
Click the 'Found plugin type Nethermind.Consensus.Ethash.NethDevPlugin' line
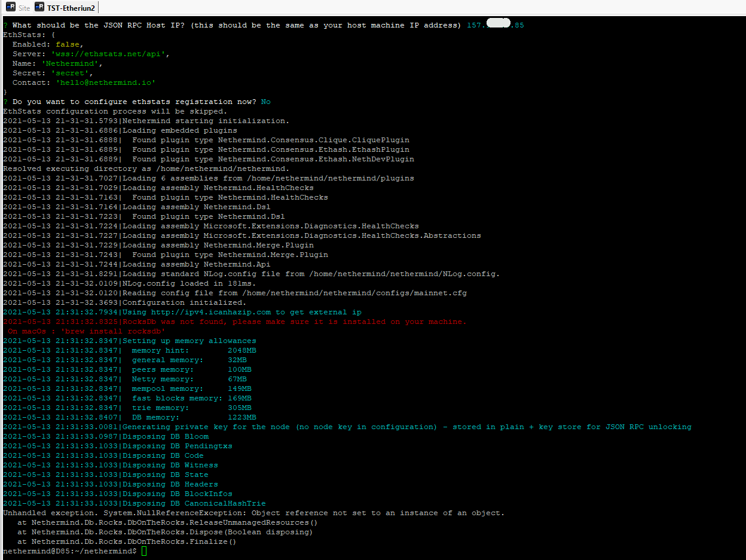click(x=209, y=159)
